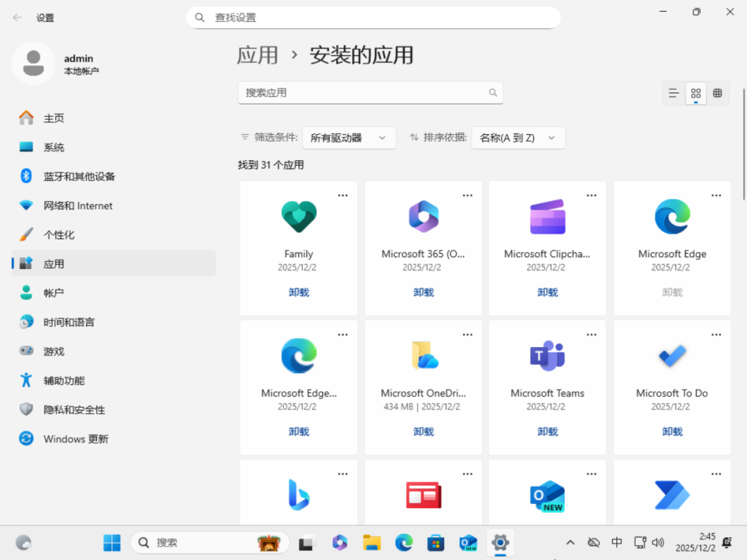Screen dimensions: 747x560
Task: Open more options for Family app
Action: pos(342,195)
